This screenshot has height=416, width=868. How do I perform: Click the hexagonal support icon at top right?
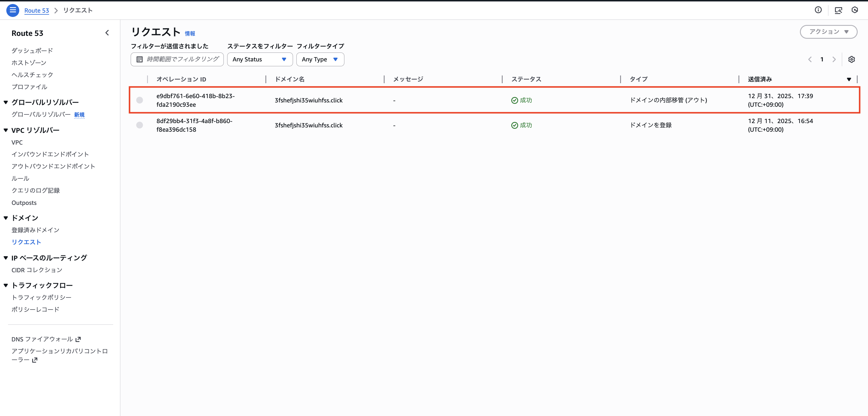click(x=855, y=10)
